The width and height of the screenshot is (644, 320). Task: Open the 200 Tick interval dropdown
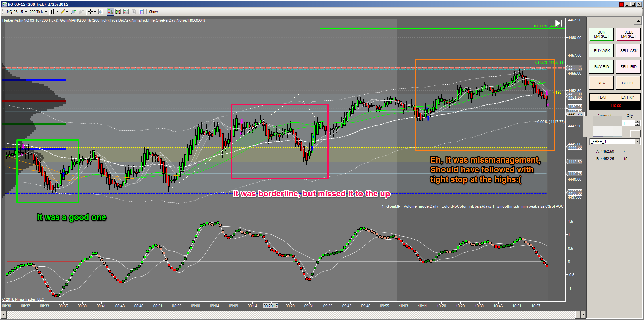coord(38,12)
